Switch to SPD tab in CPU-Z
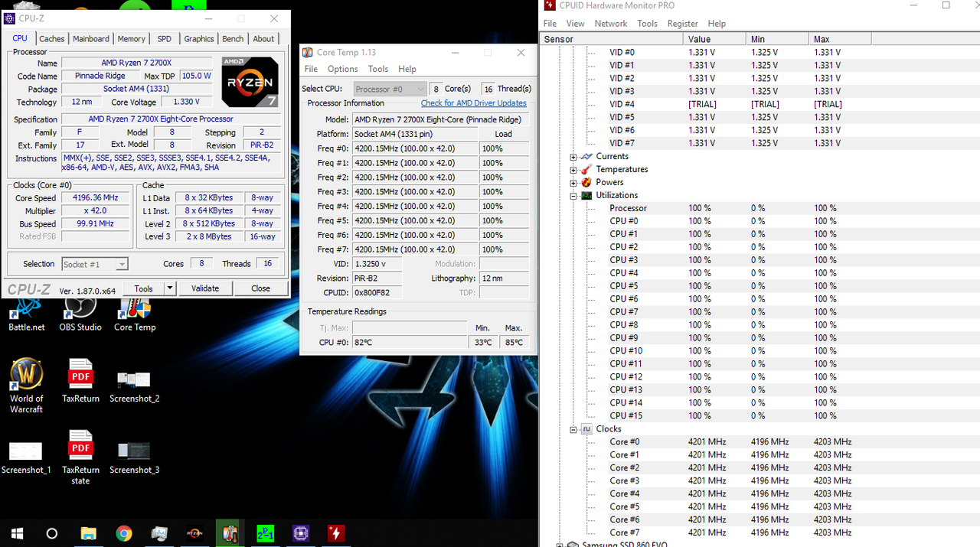This screenshot has height=547, width=980. point(165,38)
